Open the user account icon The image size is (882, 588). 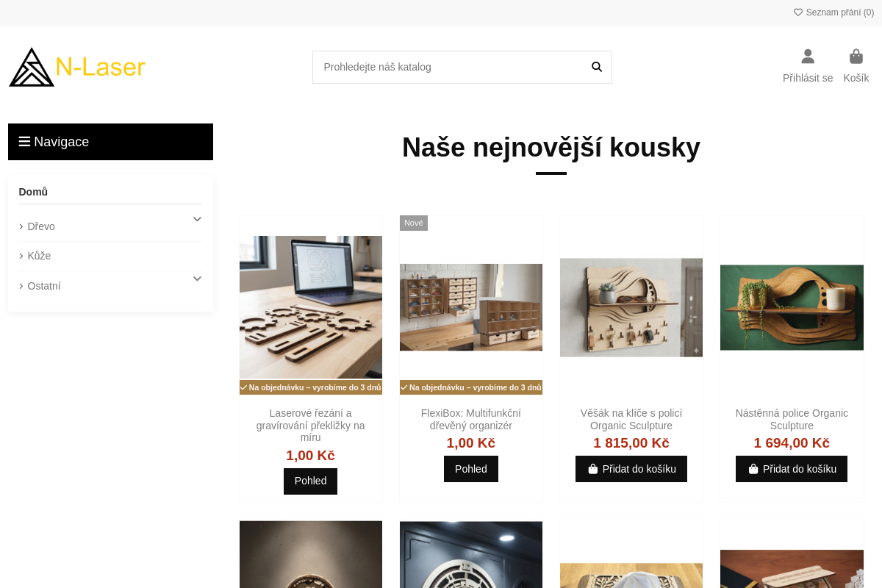coord(808,57)
